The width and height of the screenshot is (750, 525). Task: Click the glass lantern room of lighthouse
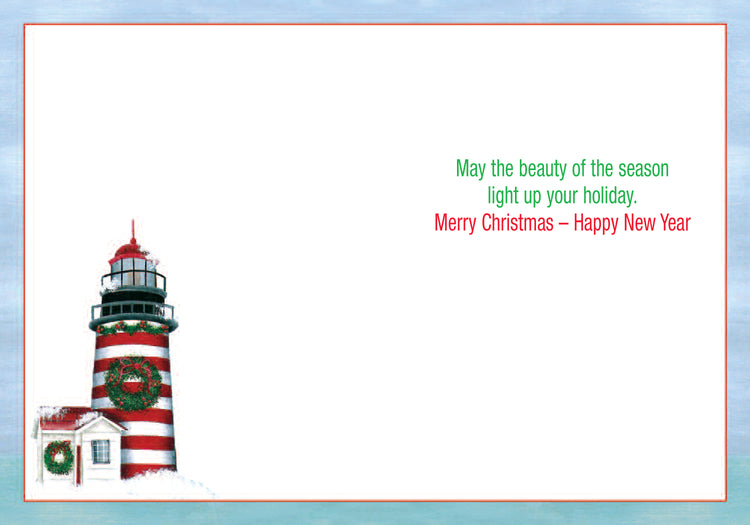(x=133, y=269)
